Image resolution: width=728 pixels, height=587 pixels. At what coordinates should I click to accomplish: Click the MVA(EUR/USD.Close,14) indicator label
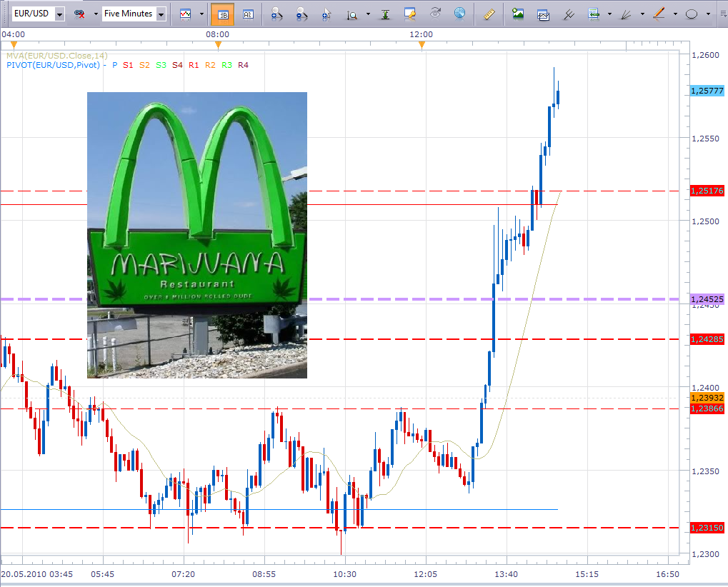tap(56, 56)
